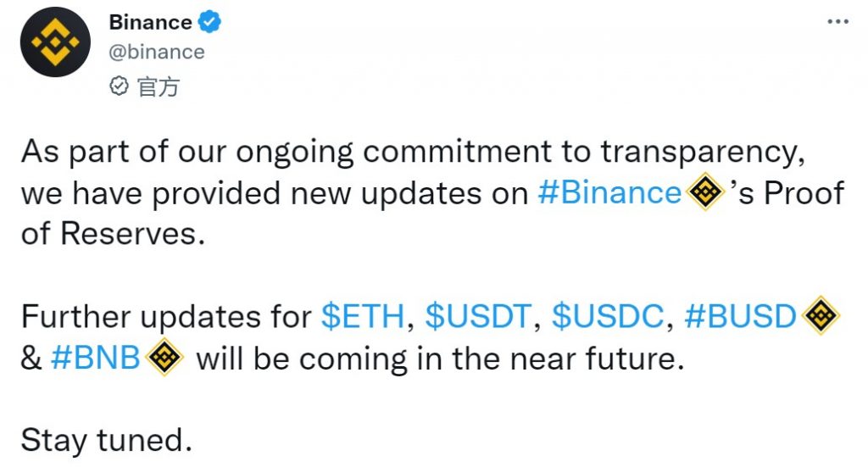
Task: Click the 'Stay tuned.' closing line
Action: coord(102,441)
